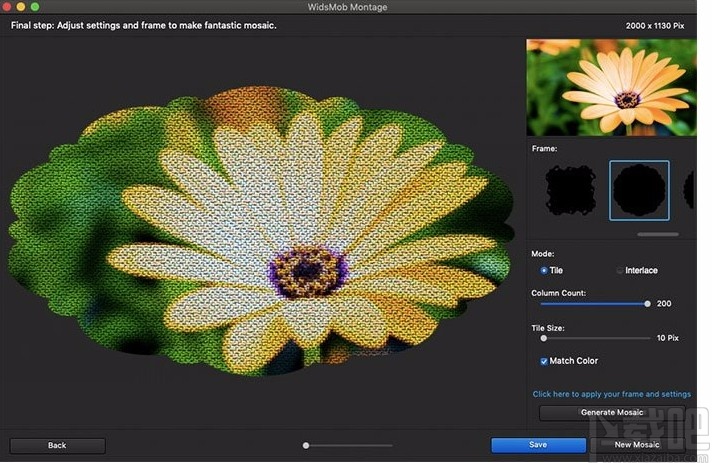Viewport: 712px width, 463px height.
Task: Click the Generate Mosaic button
Action: point(612,413)
